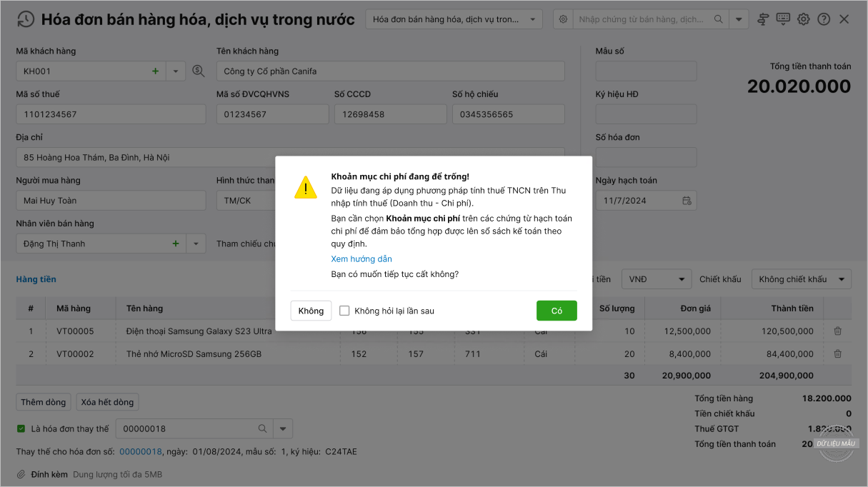Screen dimensions: 868x487
Task: Confirm by clicking the green Có button
Action: pyautogui.click(x=557, y=311)
